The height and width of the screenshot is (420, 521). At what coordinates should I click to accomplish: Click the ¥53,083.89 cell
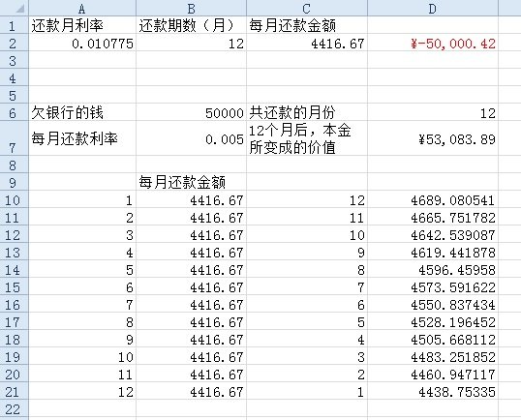coord(433,138)
